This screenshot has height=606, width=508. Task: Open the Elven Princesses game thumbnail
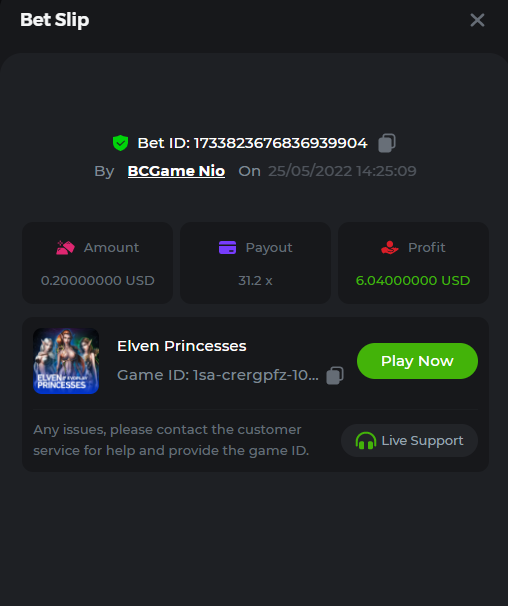click(66, 361)
